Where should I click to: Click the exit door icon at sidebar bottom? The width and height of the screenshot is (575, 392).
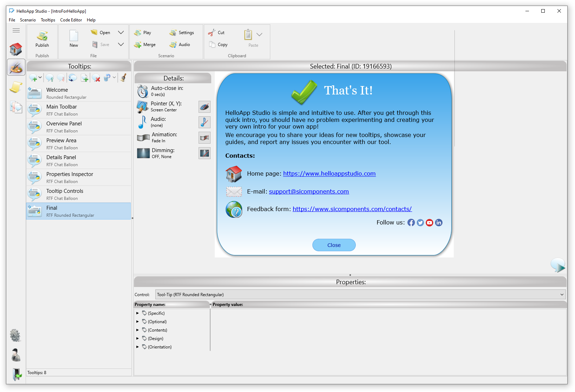pyautogui.click(x=17, y=374)
